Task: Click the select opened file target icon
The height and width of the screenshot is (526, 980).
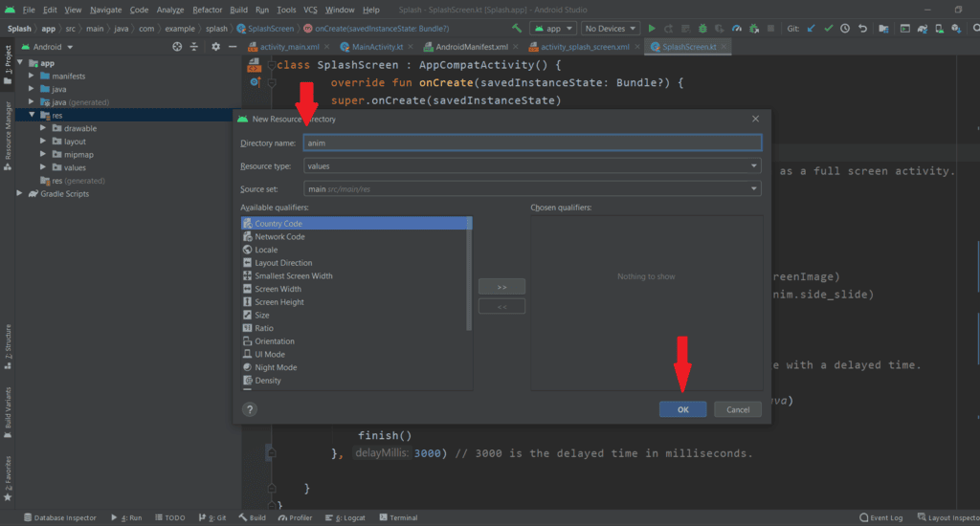Action: tap(177, 47)
